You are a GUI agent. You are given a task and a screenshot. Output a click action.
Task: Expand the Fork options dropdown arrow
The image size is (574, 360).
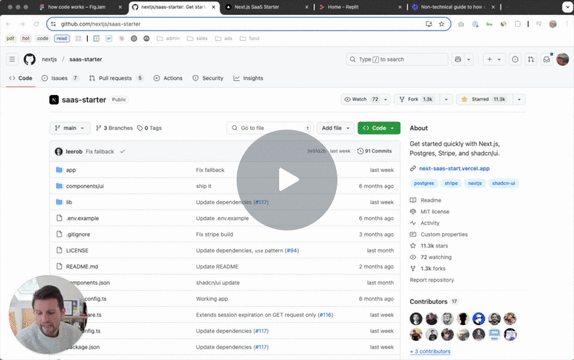point(446,99)
